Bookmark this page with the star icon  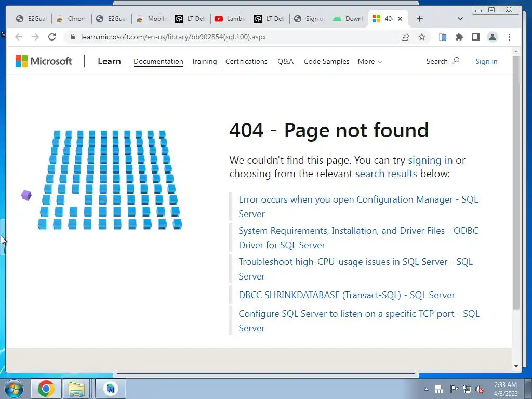(422, 37)
